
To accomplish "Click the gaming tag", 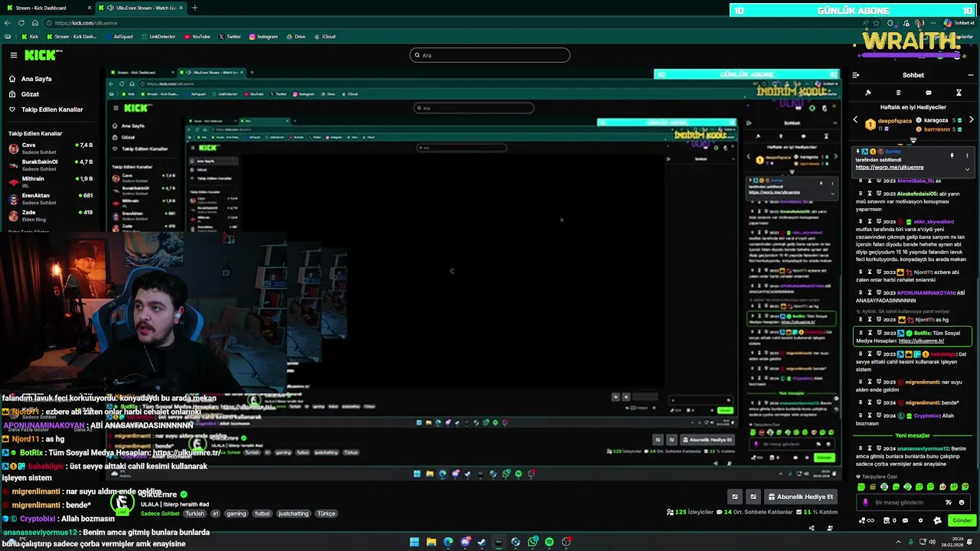I will point(237,514).
